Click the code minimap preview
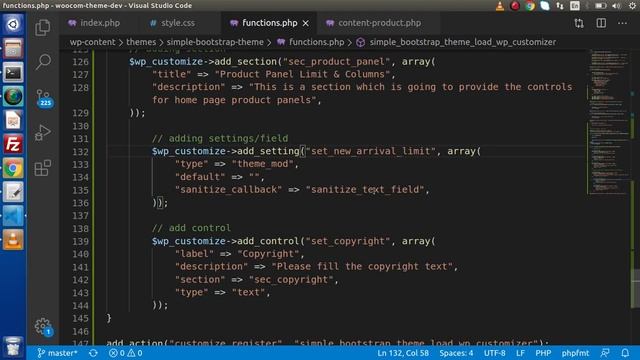 click(609, 122)
